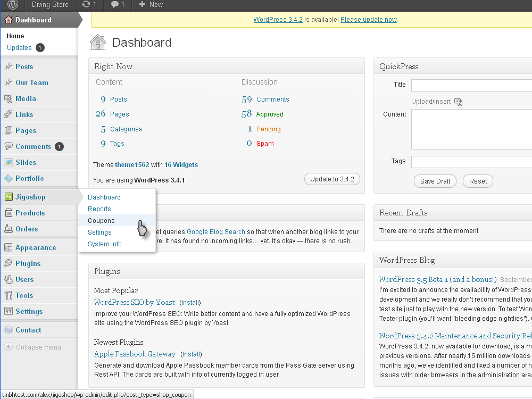Click the Save Draft button
The width and height of the screenshot is (532, 399).
click(435, 181)
